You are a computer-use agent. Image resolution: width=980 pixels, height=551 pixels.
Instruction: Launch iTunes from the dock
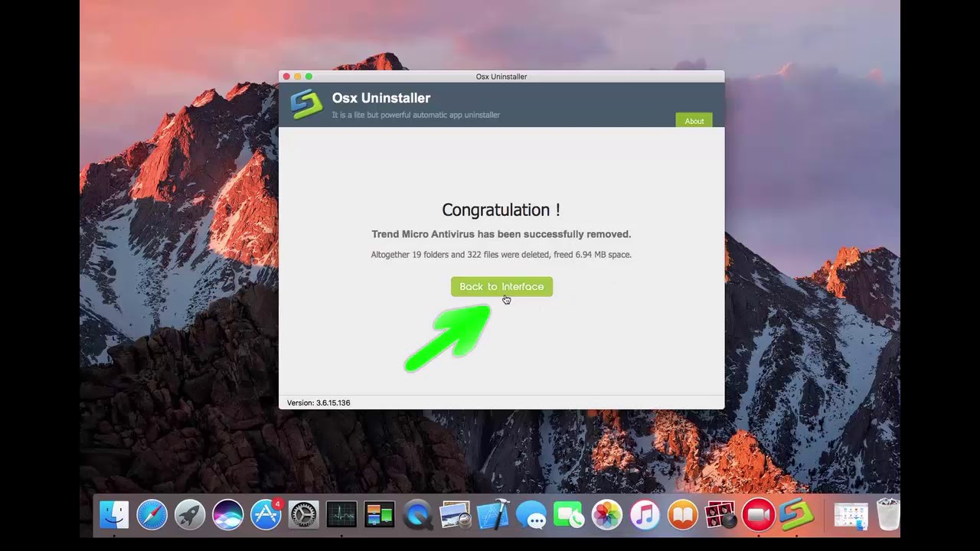pos(645,515)
